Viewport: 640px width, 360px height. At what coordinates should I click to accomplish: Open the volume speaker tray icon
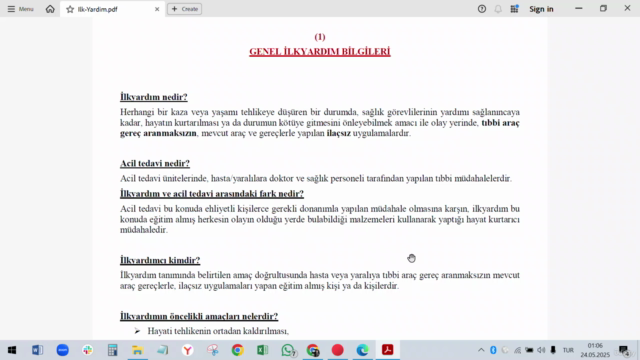coord(541,350)
